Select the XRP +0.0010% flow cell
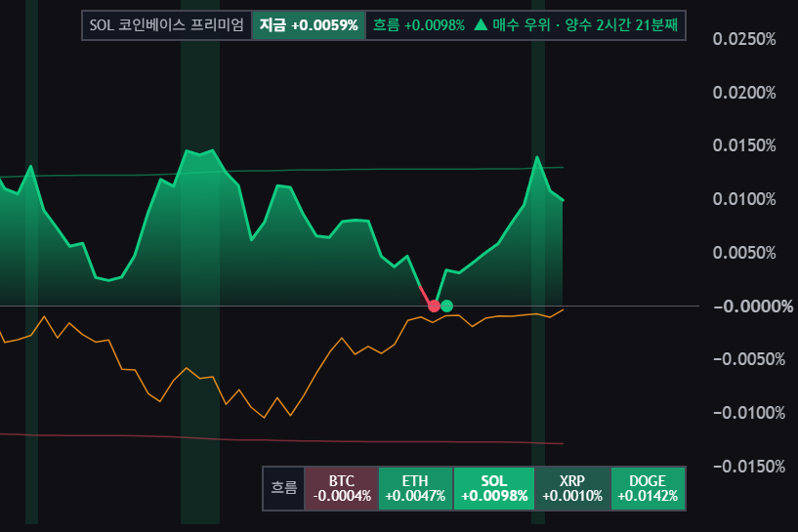The height and width of the screenshot is (532, 798). click(x=572, y=488)
